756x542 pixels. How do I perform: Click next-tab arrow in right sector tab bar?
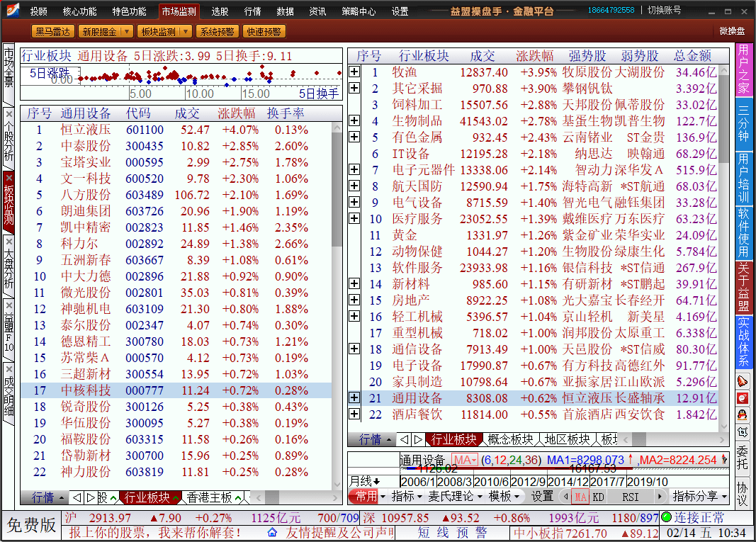418,439
